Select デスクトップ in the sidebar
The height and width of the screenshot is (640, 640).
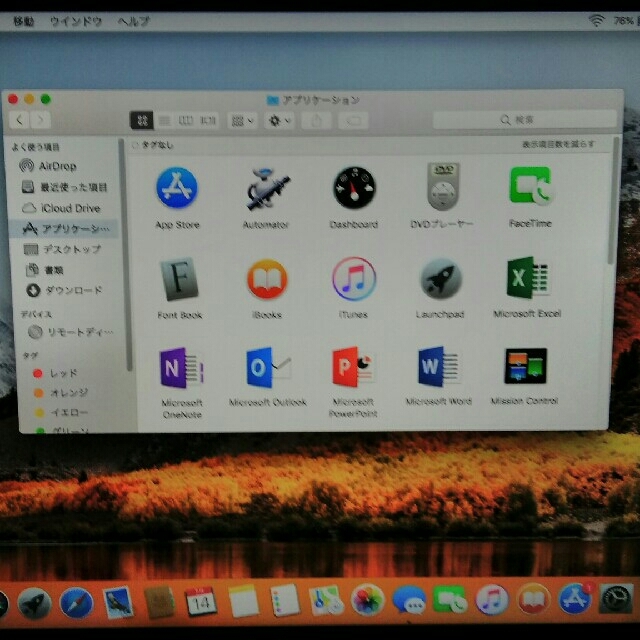(63, 249)
